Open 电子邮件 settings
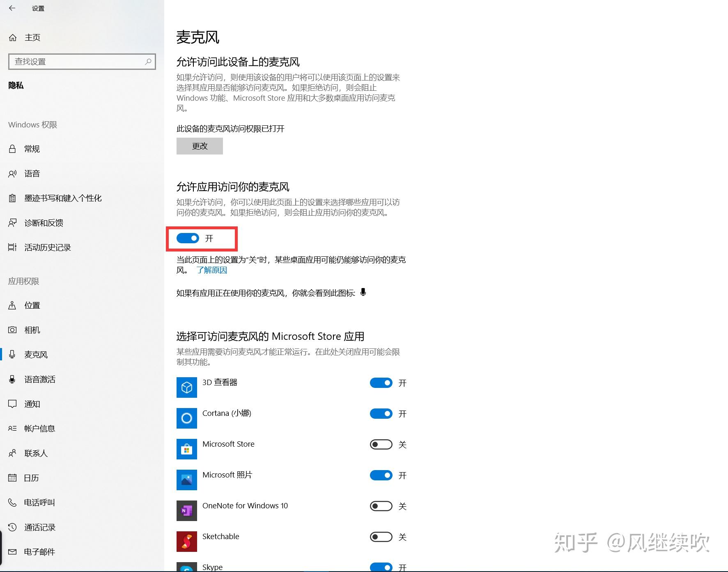This screenshot has height=572, width=728. click(x=39, y=552)
